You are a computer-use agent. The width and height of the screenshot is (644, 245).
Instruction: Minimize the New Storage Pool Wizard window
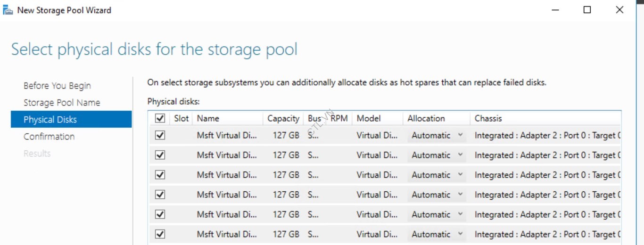(555, 9)
